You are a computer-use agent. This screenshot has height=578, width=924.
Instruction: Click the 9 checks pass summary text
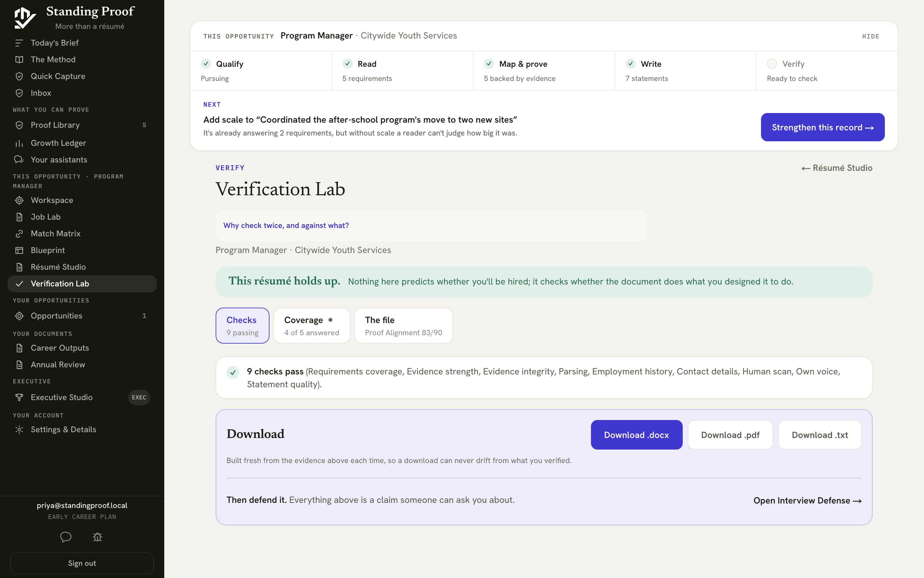(543, 378)
